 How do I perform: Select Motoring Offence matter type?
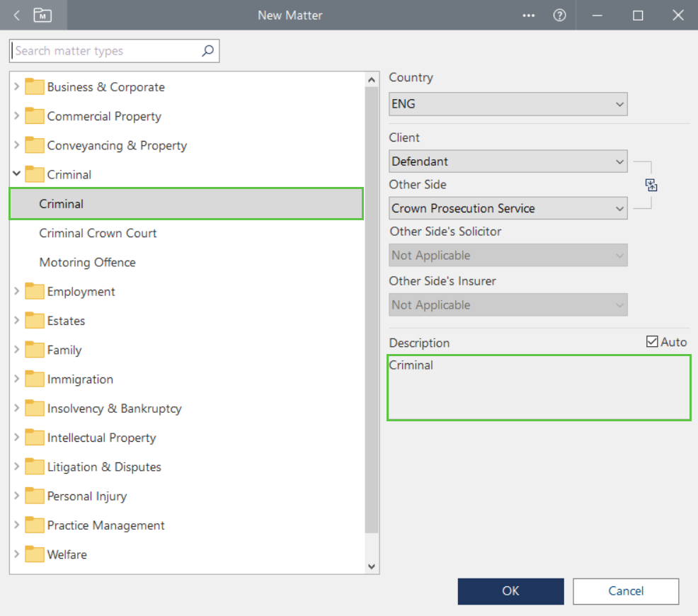[x=87, y=262]
